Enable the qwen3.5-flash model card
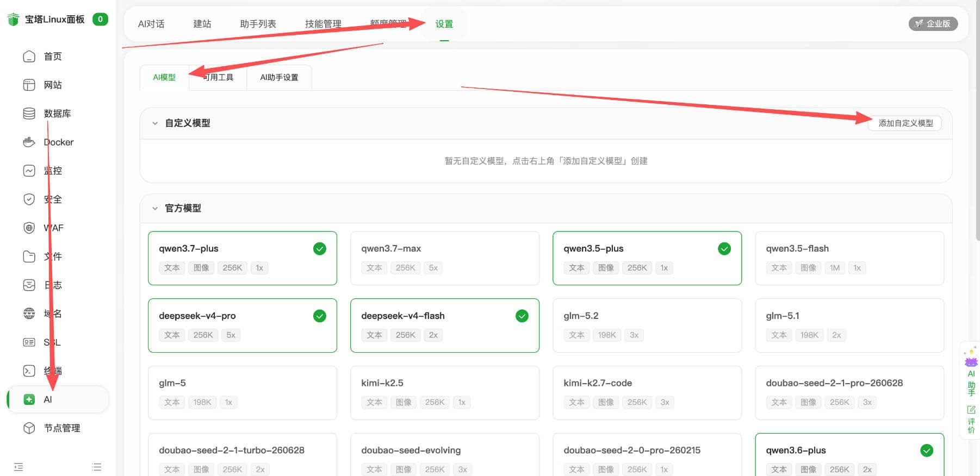Image resolution: width=980 pixels, height=476 pixels. click(849, 258)
